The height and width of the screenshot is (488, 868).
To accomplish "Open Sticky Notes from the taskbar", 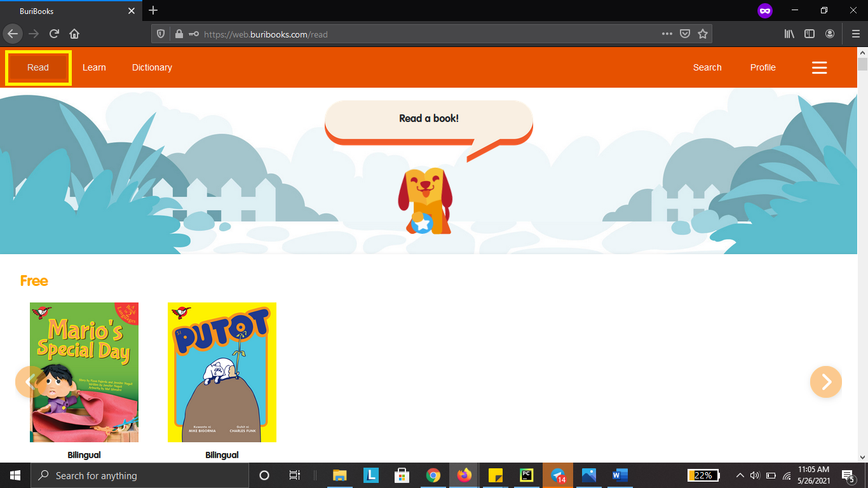I will (x=496, y=475).
